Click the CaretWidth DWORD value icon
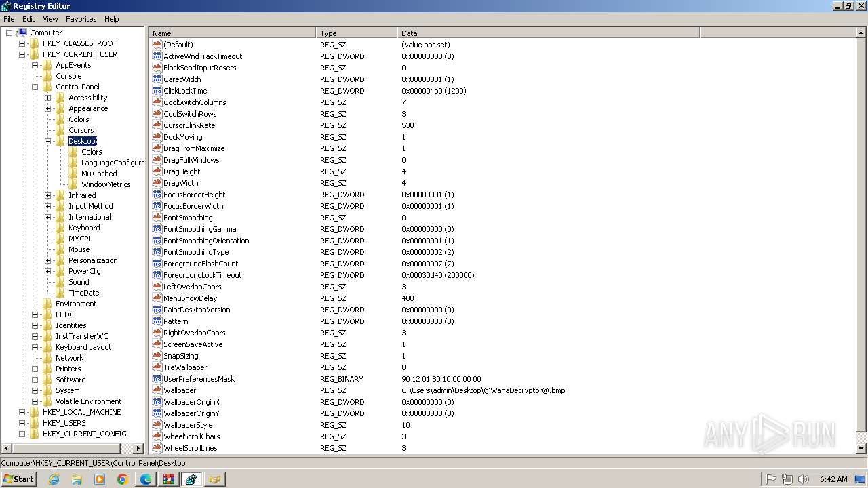 click(x=157, y=79)
